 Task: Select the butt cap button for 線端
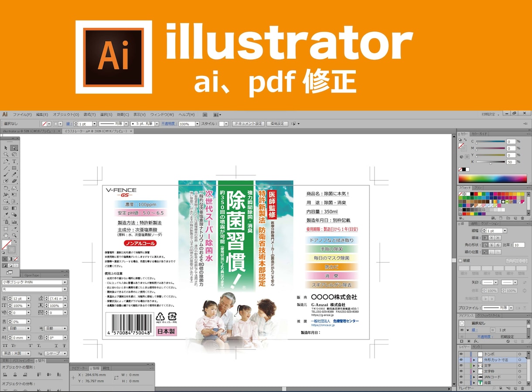pyautogui.click(x=485, y=237)
